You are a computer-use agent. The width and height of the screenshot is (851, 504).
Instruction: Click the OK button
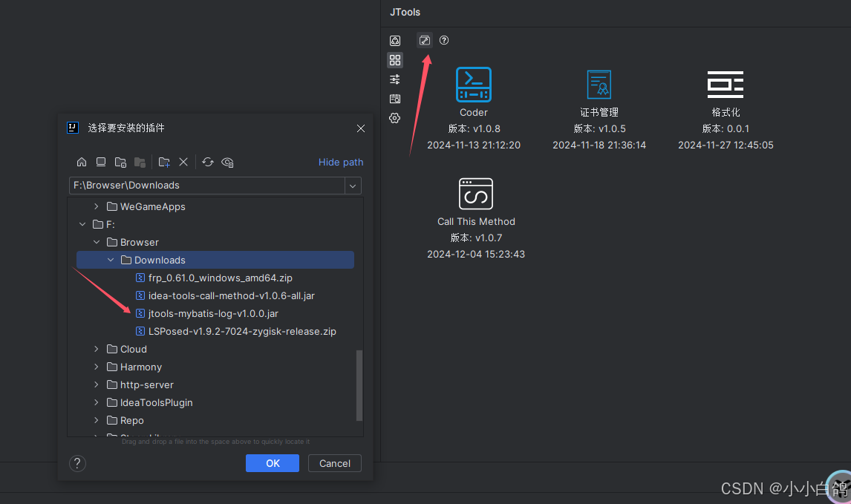pyautogui.click(x=273, y=463)
